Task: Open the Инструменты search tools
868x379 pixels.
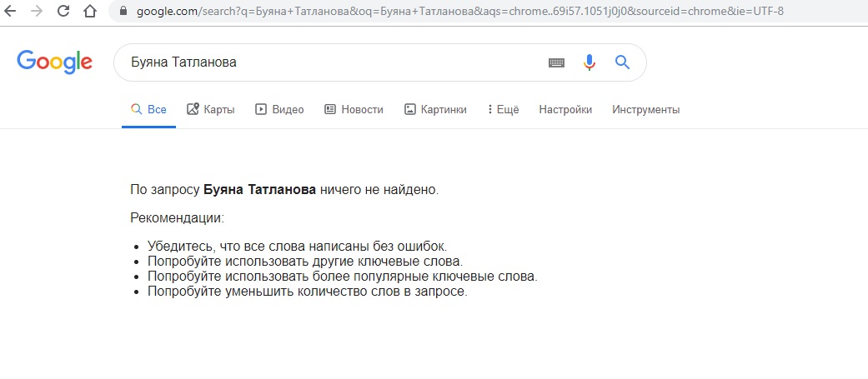Action: [x=646, y=110]
